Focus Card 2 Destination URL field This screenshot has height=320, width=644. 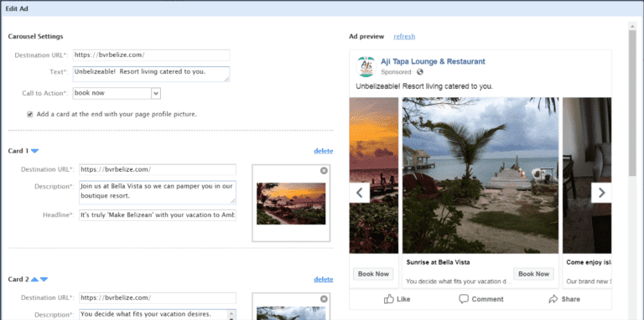pyautogui.click(x=158, y=298)
